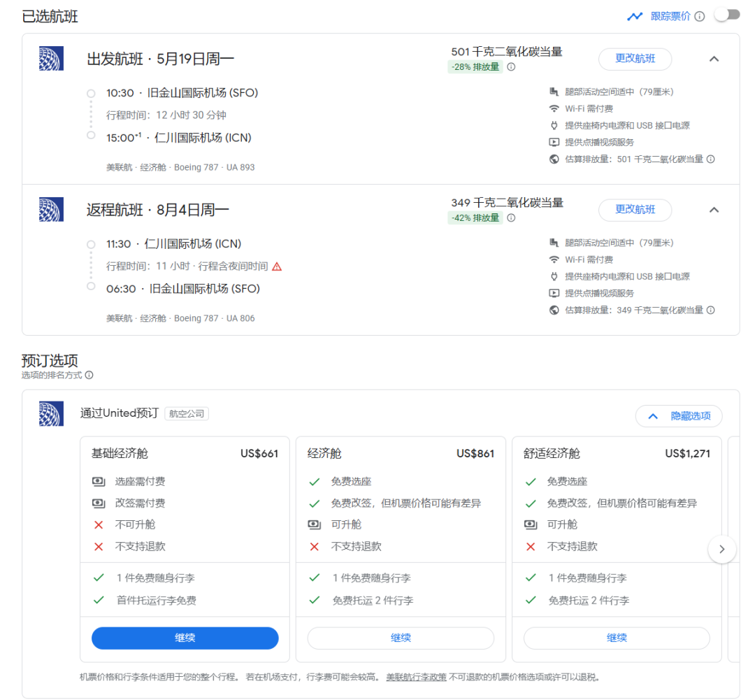Image resolution: width=755 pixels, height=700 pixels.
Task: Click 继续 for the 经济舱 US$861 fare
Action: (401, 638)
